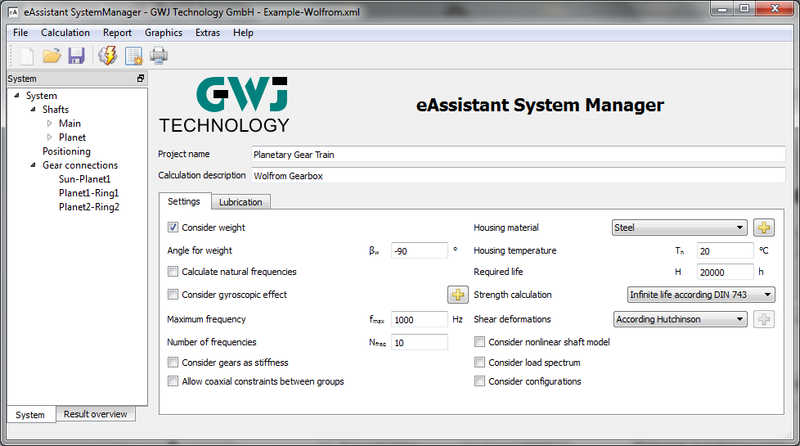Image resolution: width=800 pixels, height=446 pixels.
Task: Expand the Main shaft tree node
Action: click(49, 124)
